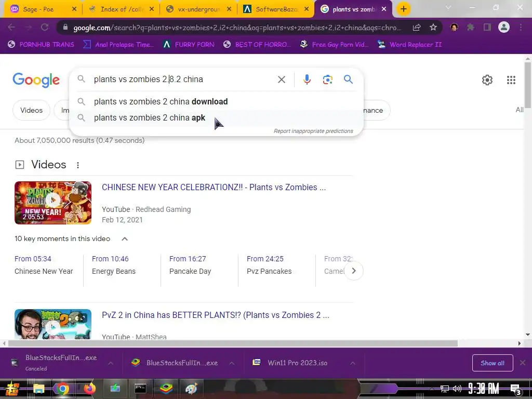532x399 pixels.
Task: Click the horizontal page scrollbar
Action: pos(233,343)
